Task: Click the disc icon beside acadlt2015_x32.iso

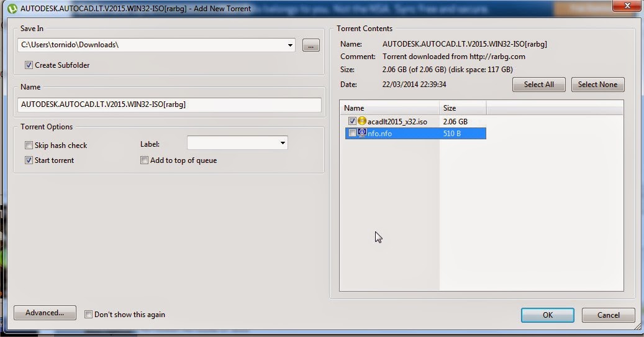Action: [x=362, y=121]
